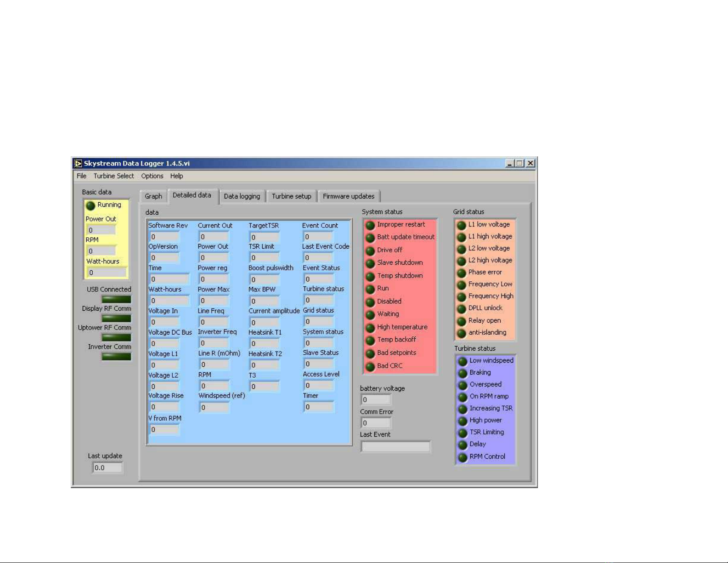The height and width of the screenshot is (563, 728).
Task: Click the L2 low voltage LED
Action: pyautogui.click(x=461, y=249)
